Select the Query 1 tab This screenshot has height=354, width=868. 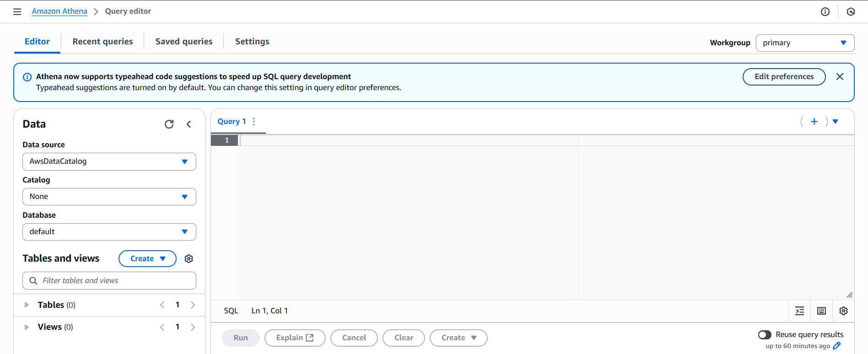232,121
